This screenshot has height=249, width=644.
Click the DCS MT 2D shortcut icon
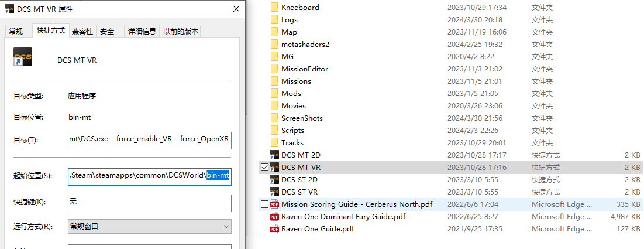click(x=274, y=155)
